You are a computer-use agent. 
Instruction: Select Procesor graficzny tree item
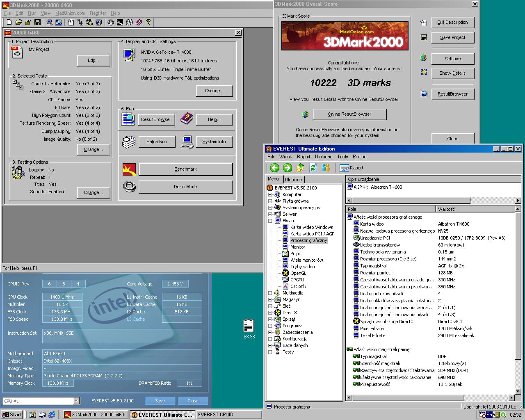pyautogui.click(x=308, y=240)
